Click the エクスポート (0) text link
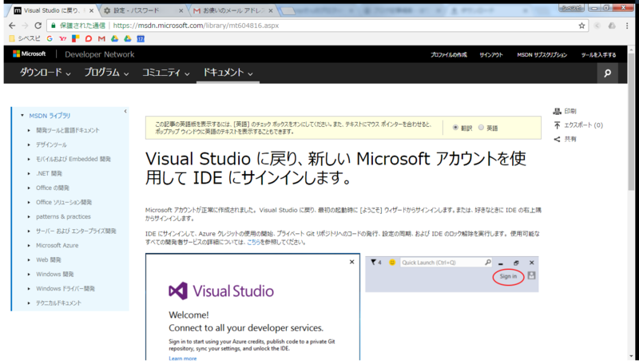This screenshot has height=364, width=639. point(584,125)
